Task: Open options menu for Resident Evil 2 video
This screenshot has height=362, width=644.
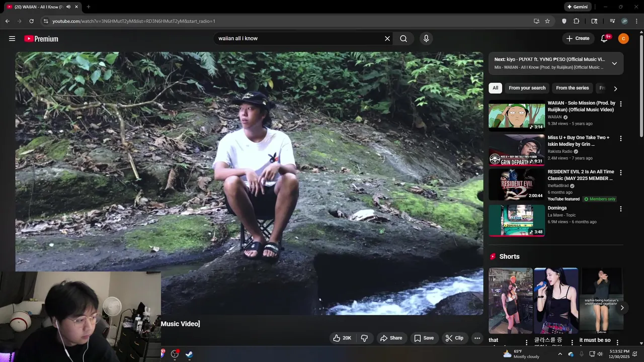Action: tap(620, 172)
